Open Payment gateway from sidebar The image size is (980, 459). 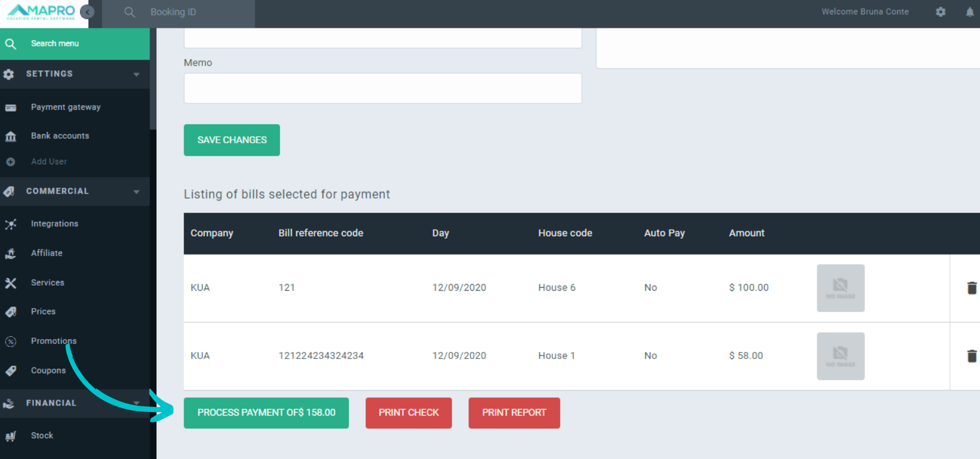pos(65,107)
